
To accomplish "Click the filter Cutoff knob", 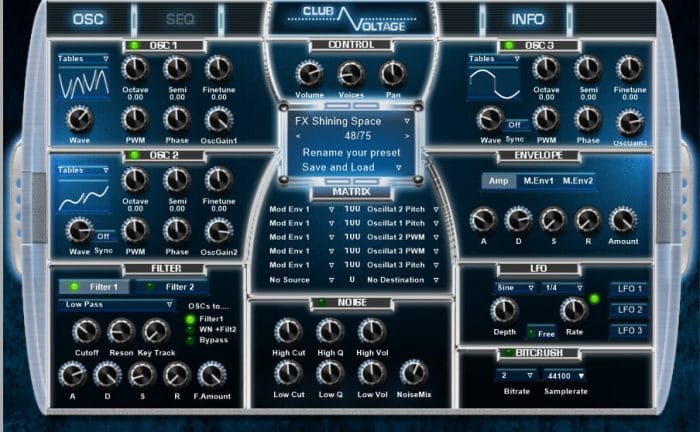I will (86, 331).
